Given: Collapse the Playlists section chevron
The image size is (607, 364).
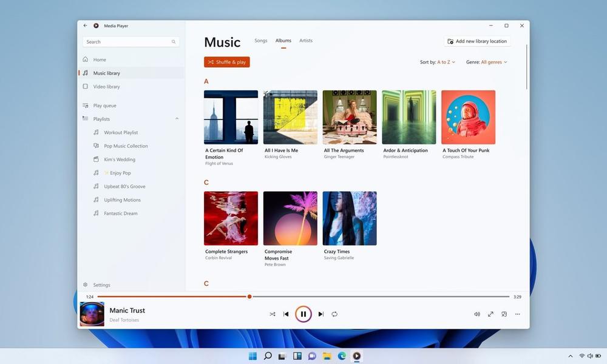Looking at the screenshot, I should 177,119.
